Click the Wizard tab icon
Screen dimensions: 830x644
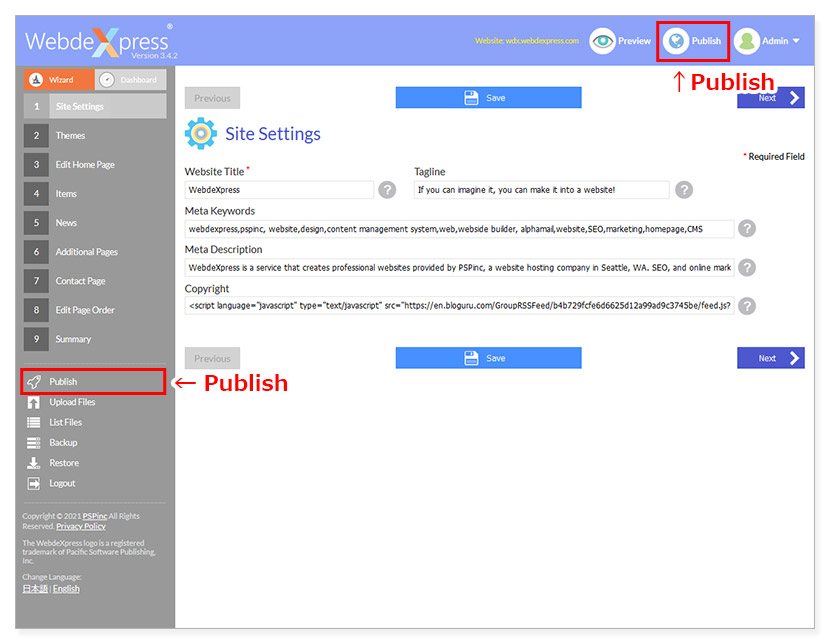click(36, 79)
